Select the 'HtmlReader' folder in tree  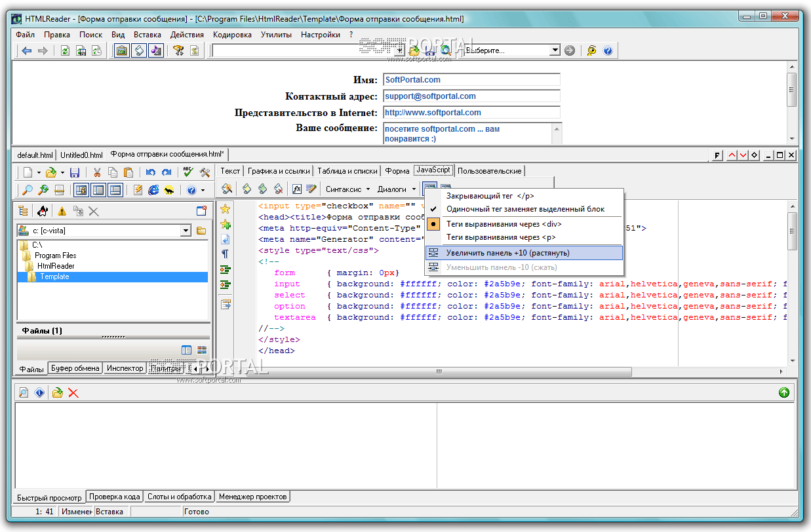56,266
